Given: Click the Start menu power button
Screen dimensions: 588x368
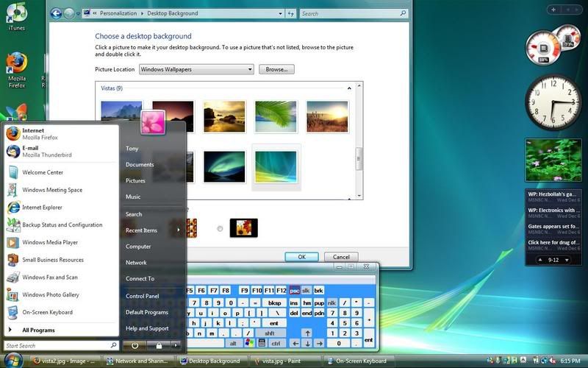Looking at the screenshot, I should (135, 345).
